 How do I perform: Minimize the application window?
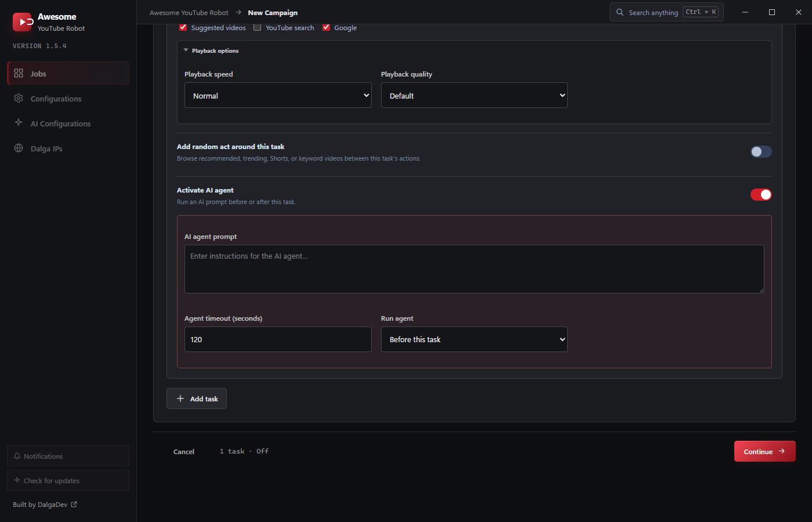coord(745,12)
